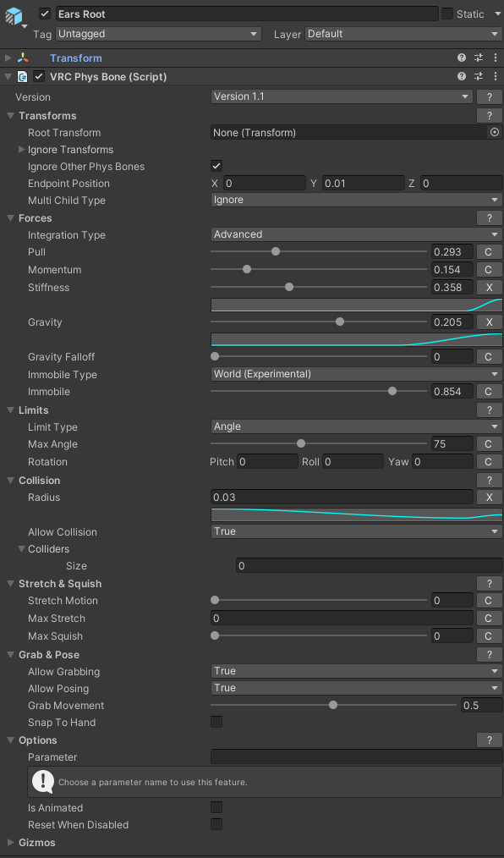Click the Forces section help button

point(490,218)
